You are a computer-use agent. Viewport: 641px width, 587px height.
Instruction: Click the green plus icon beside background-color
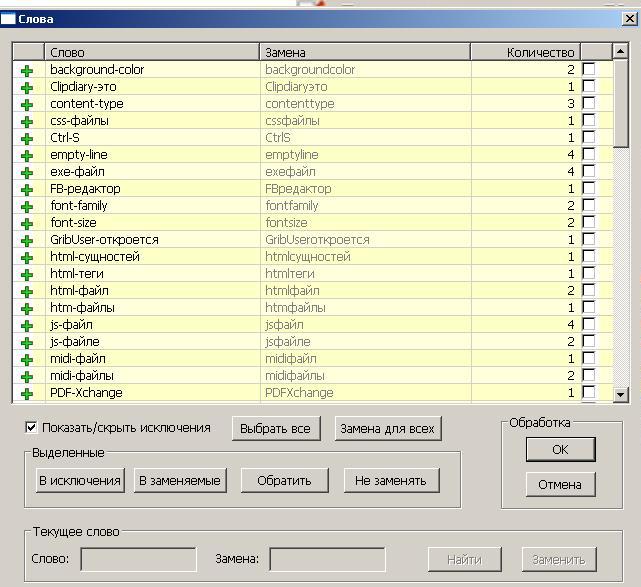[27, 71]
